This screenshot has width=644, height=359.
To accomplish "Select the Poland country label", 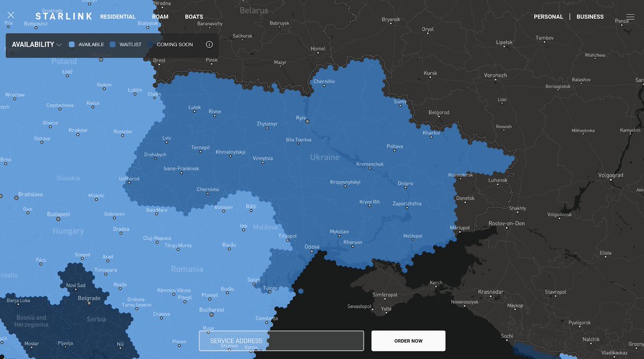I will click(64, 61).
